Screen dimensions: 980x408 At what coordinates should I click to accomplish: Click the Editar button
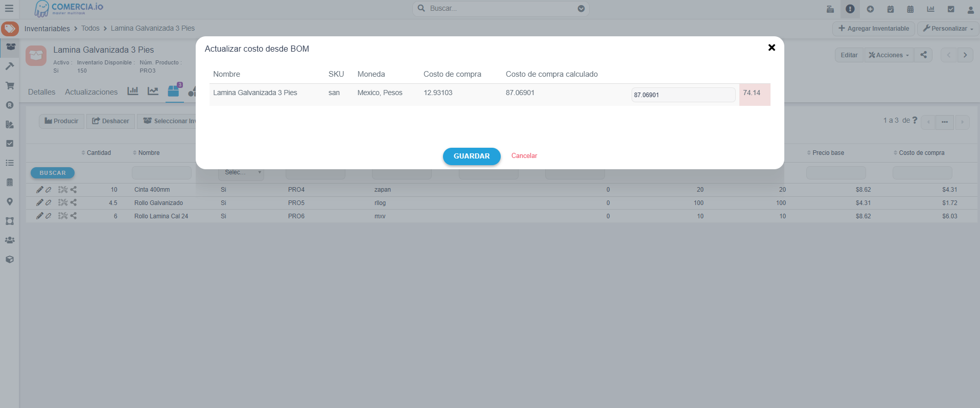point(849,55)
